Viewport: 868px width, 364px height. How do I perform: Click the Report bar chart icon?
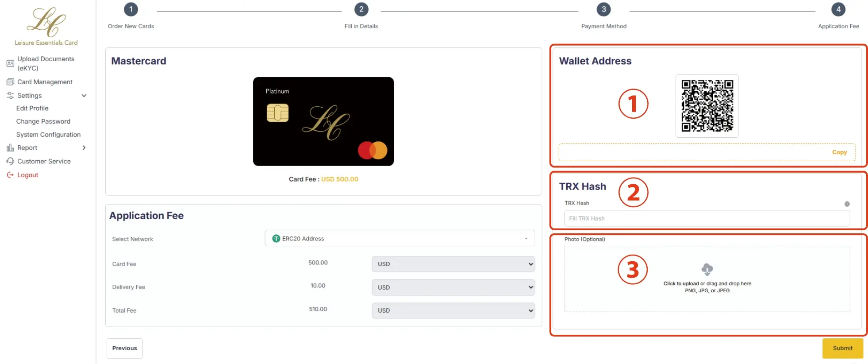click(10, 148)
